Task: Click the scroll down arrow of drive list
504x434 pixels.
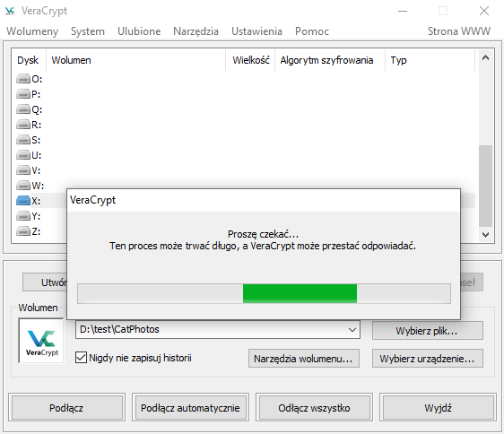Action: click(x=485, y=235)
